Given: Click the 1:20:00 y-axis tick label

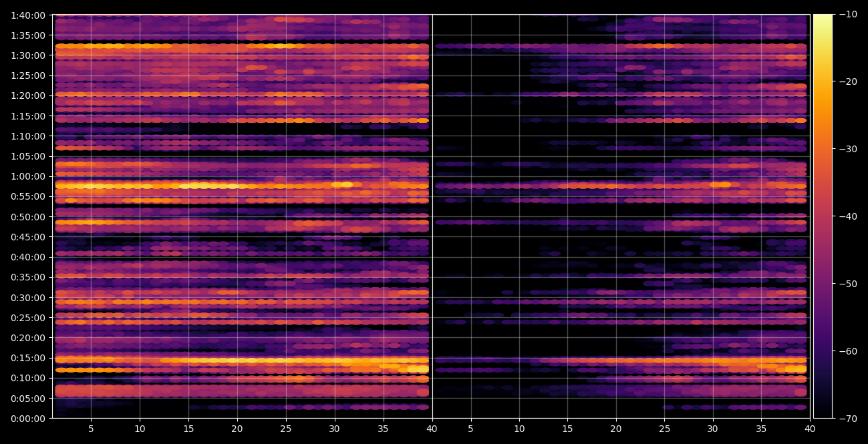Looking at the screenshot, I should click(x=27, y=95).
